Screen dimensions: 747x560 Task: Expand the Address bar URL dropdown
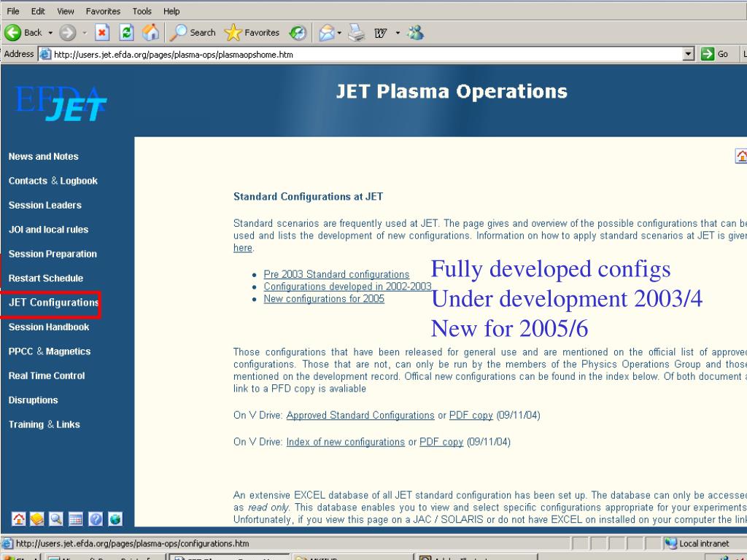tap(688, 54)
